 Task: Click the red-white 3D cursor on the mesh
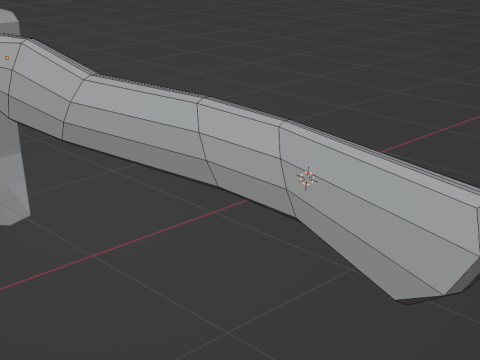tap(307, 178)
